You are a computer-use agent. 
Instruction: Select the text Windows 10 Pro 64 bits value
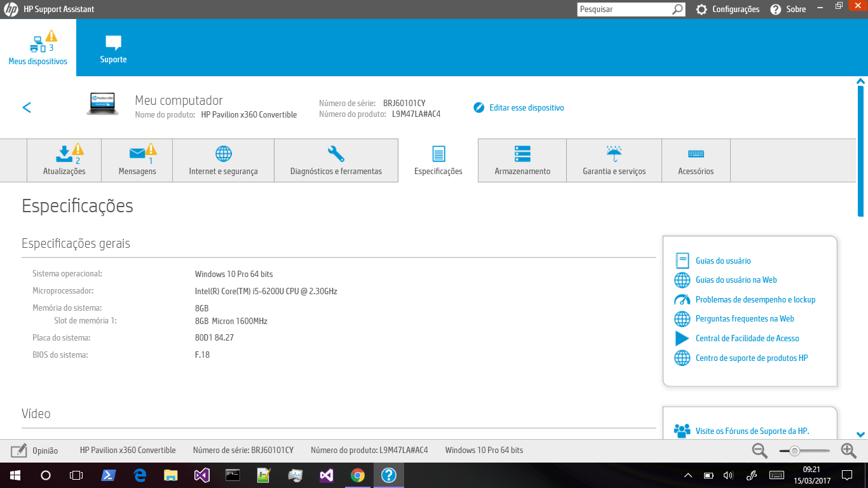[234, 274]
